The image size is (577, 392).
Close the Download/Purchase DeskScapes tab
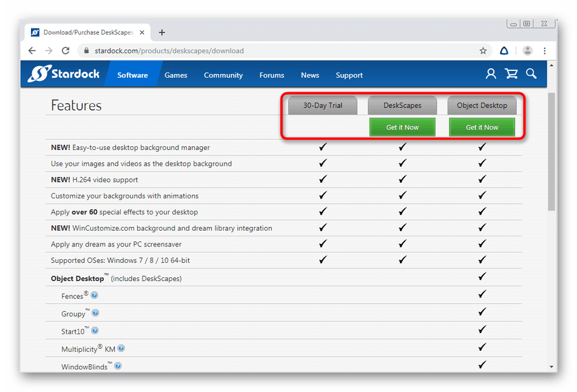(x=142, y=33)
